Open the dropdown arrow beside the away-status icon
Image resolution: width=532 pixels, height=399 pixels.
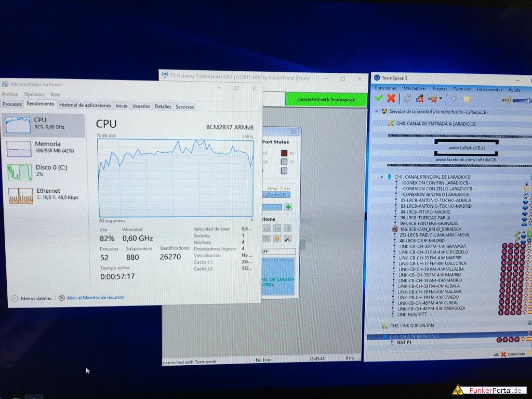441,99
